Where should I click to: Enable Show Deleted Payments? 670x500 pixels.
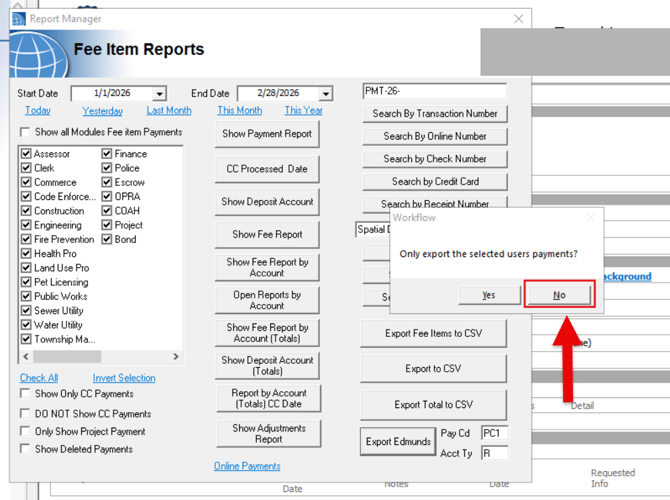tap(25, 449)
